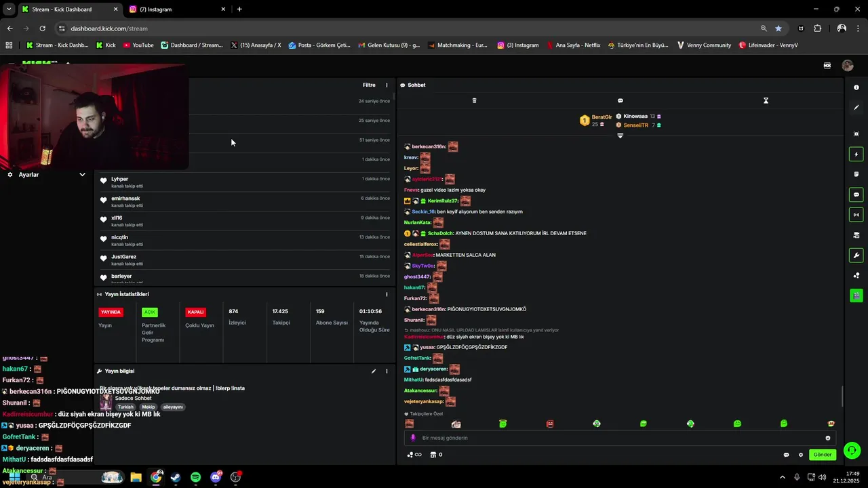Open the user avatar menu in dashboard header

tap(848, 66)
